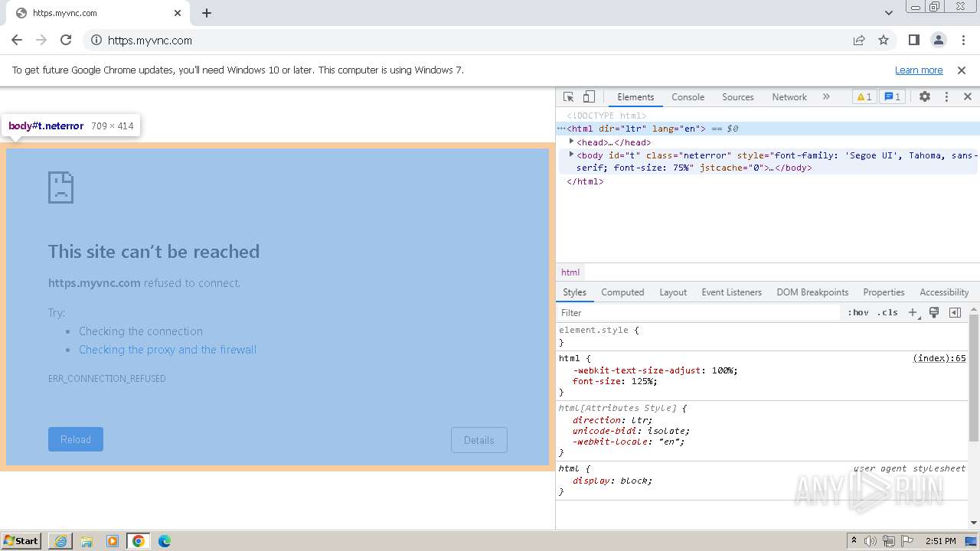Open the Layout pane tab
This screenshot has width=980, height=551.
(x=673, y=292)
